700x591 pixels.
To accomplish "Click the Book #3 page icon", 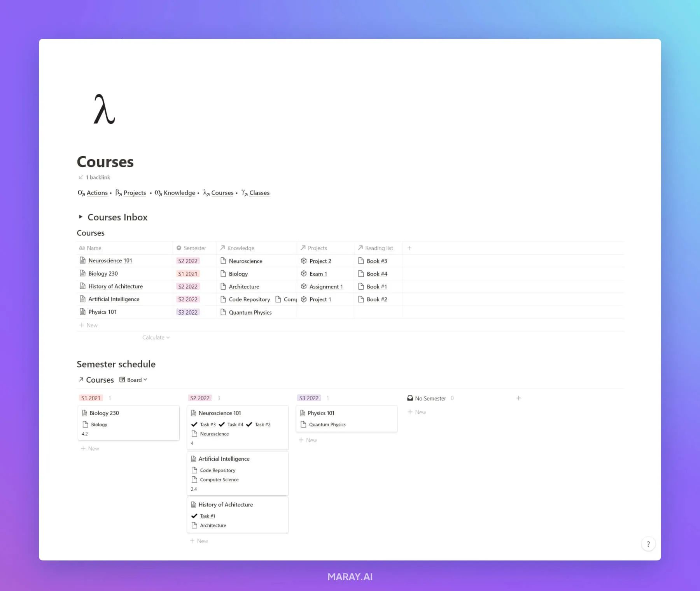I will (360, 261).
